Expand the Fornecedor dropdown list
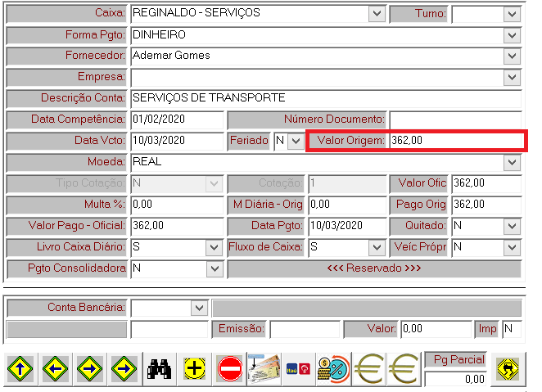Image resolution: width=542 pixels, height=392 pixels. 512,56
